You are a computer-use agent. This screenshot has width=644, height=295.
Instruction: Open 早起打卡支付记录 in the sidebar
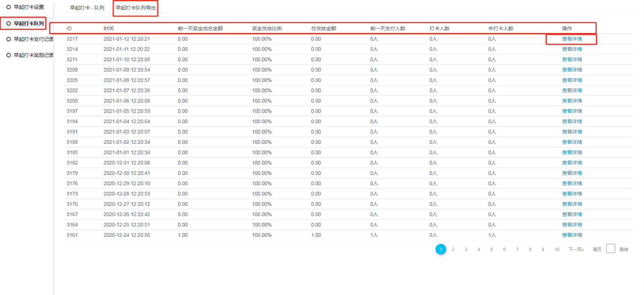coord(33,39)
